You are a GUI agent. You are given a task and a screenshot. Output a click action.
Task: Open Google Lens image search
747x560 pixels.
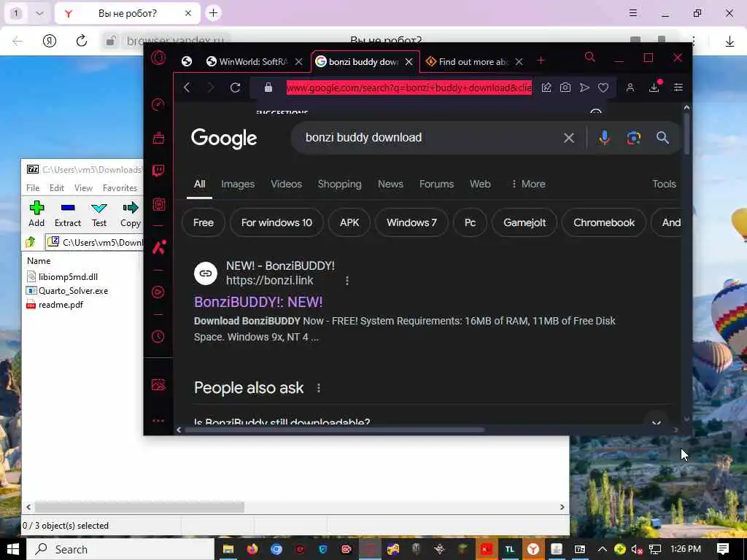pyautogui.click(x=634, y=138)
